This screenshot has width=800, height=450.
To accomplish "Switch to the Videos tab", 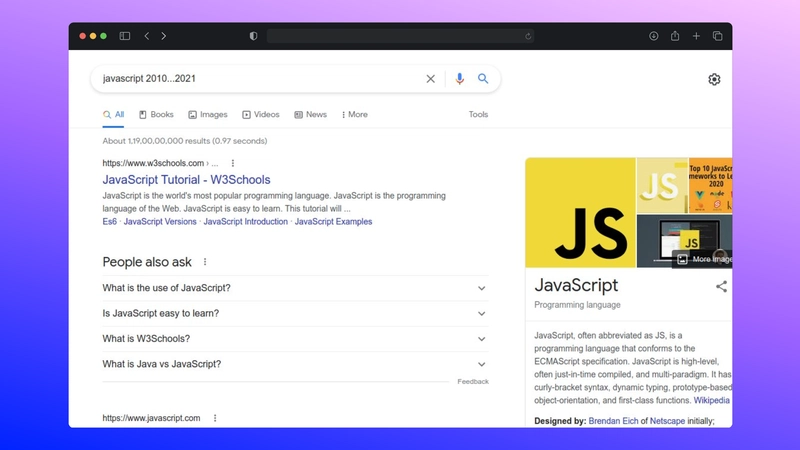I will point(261,115).
